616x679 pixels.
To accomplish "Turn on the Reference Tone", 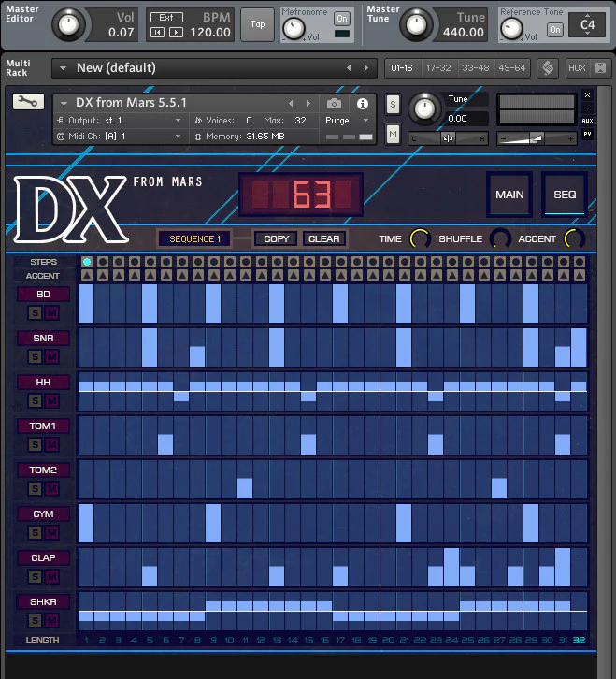I will tap(555, 30).
